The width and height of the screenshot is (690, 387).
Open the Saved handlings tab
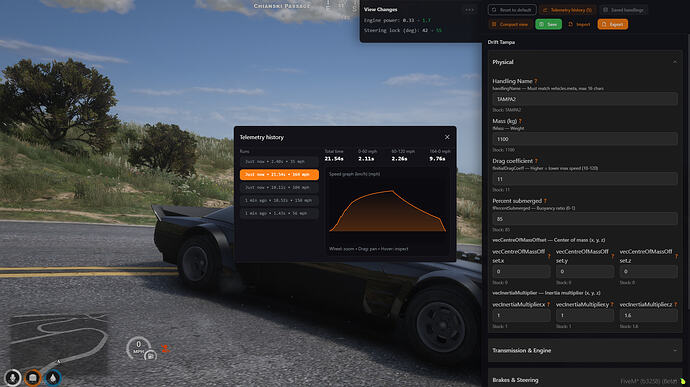(x=623, y=10)
